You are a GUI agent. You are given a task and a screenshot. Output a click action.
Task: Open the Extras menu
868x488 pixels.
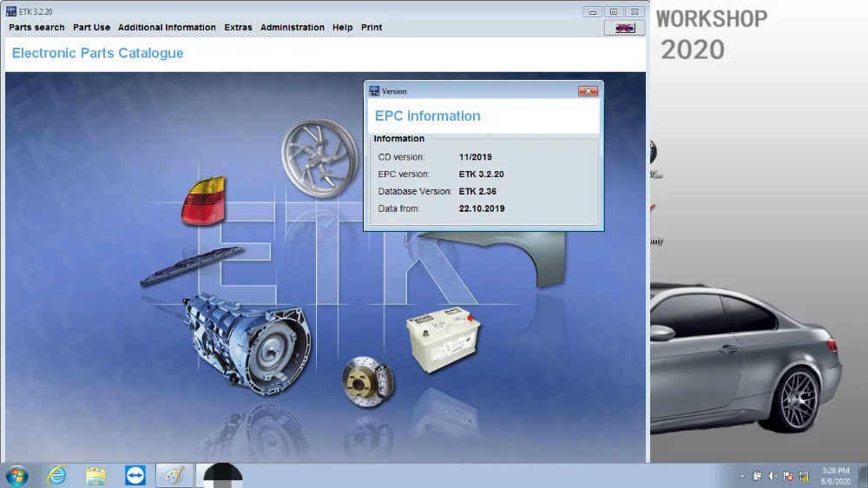(x=238, y=27)
